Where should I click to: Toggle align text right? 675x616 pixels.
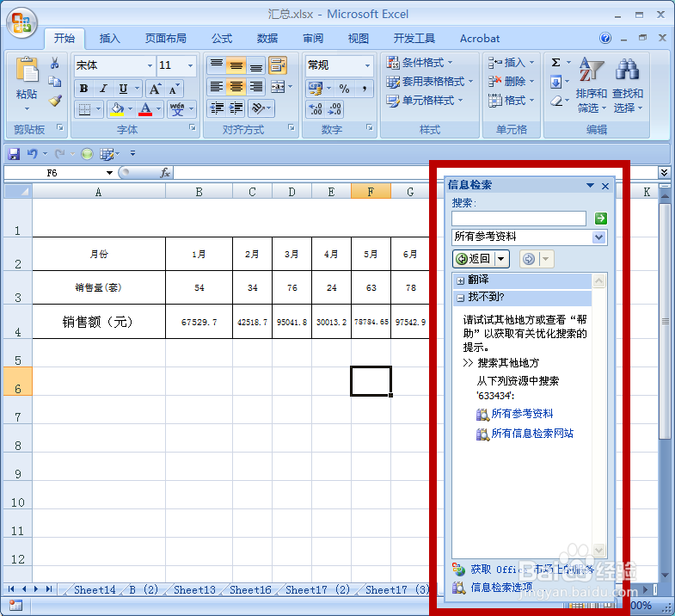256,87
